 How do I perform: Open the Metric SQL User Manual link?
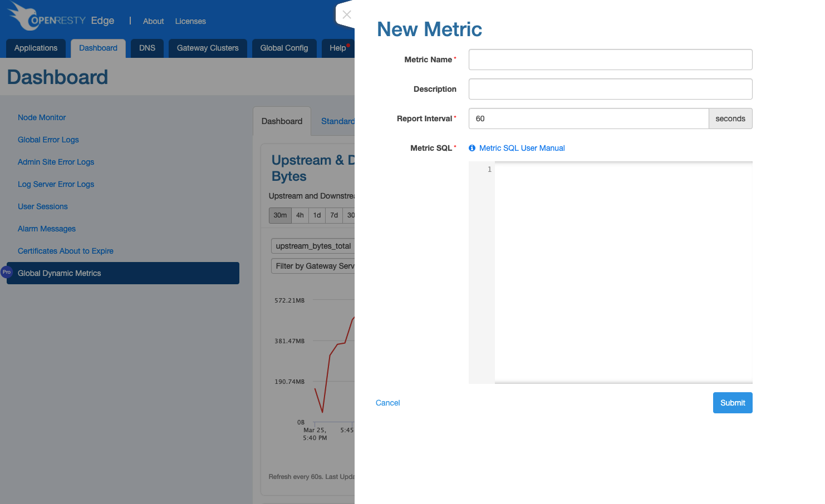pyautogui.click(x=522, y=148)
